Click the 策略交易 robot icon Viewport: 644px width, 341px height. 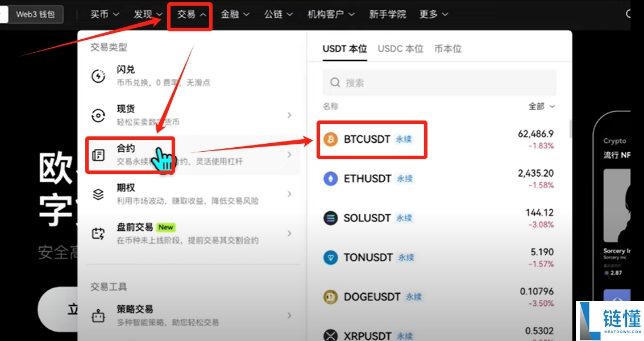coord(98,316)
